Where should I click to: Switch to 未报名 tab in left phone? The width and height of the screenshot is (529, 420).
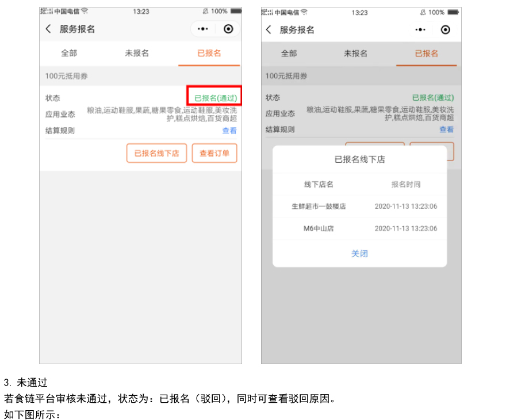[x=137, y=53]
